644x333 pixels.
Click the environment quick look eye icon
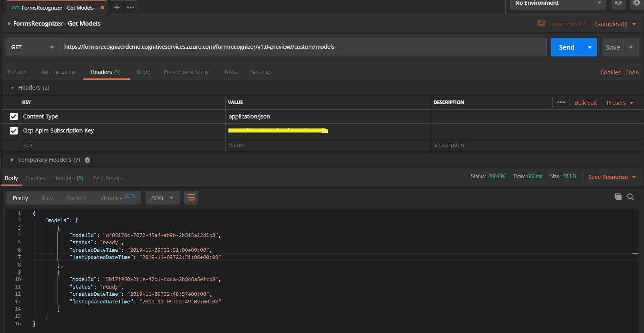[618, 3]
